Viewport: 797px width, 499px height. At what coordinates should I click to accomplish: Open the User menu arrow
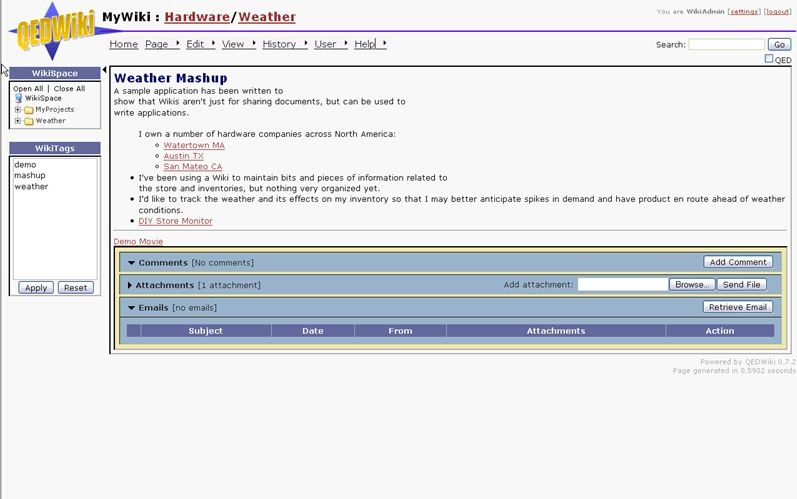(346, 43)
